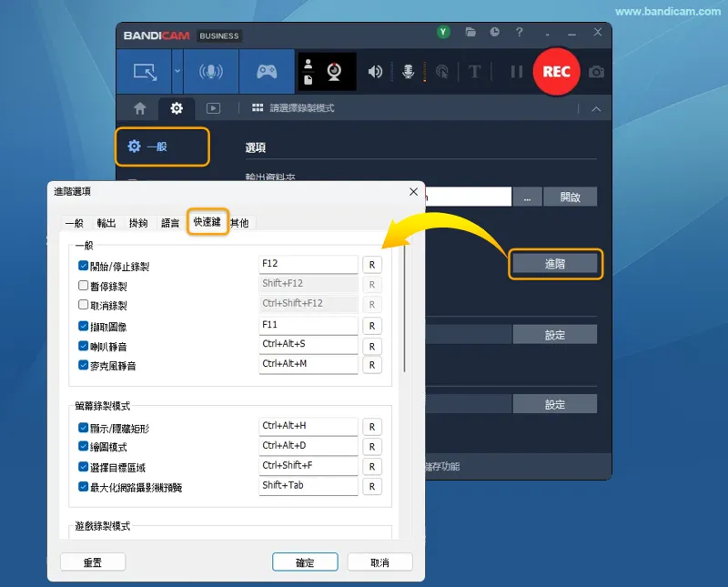Toggle the 選擇目標區域 checkbox
Viewport: 728px width, 587px height.
pos(83,466)
